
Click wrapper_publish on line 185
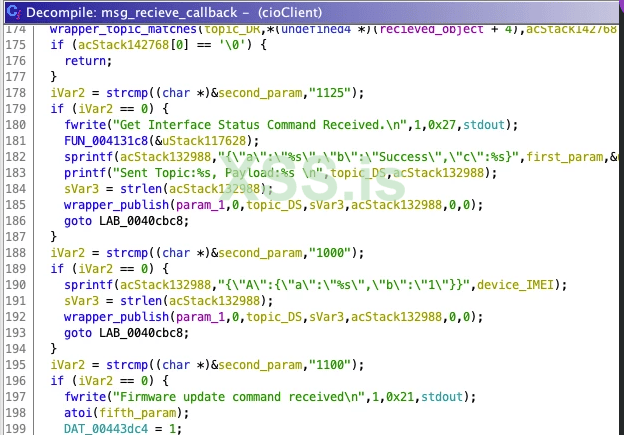116,205
